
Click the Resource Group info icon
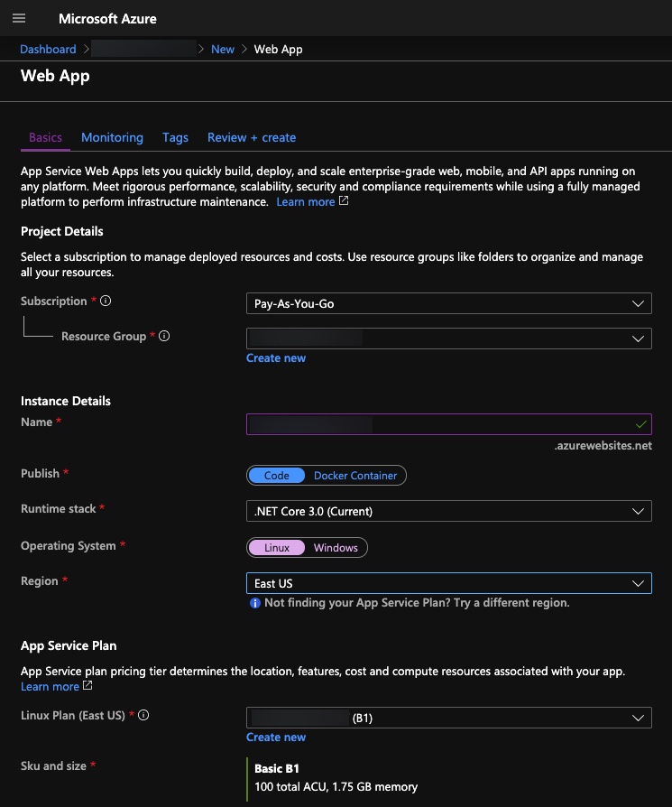click(x=164, y=336)
